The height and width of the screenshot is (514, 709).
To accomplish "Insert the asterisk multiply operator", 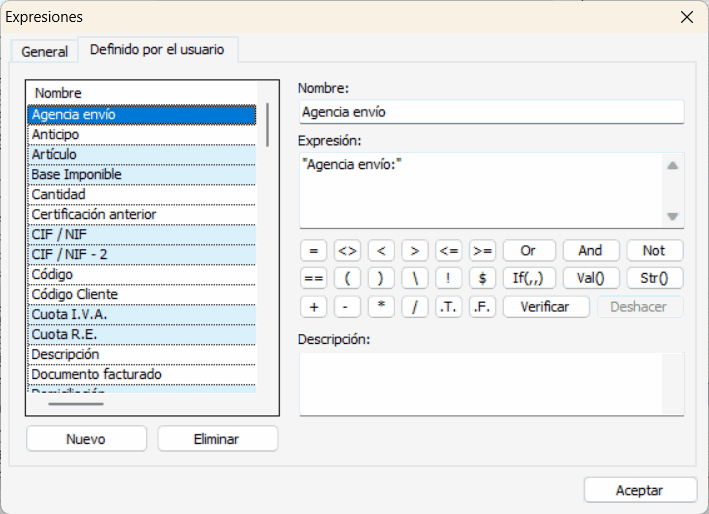I will click(381, 307).
